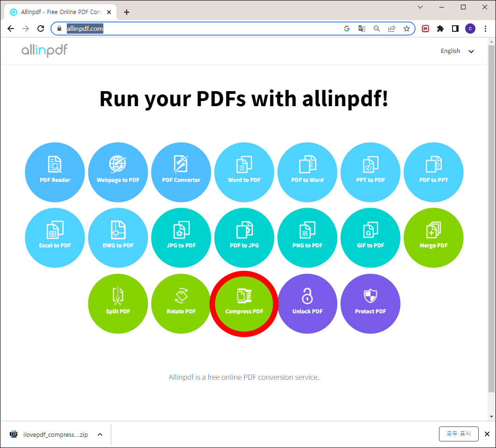Bookmark the page with the star icon
496x448 pixels.
[x=406, y=29]
